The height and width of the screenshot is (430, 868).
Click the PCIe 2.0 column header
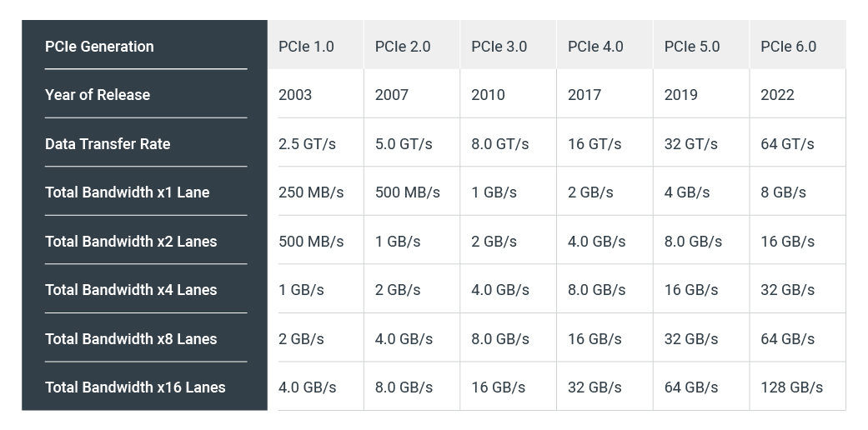click(x=403, y=47)
